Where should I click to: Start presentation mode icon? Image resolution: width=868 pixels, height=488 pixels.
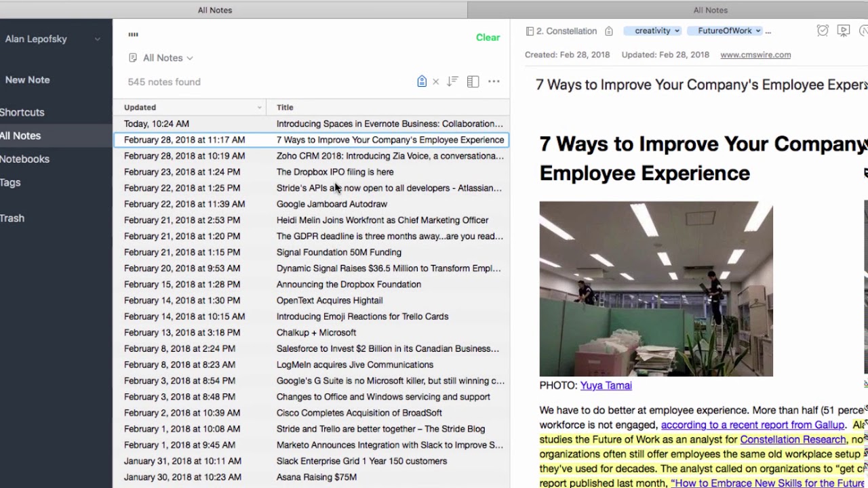pyautogui.click(x=844, y=30)
